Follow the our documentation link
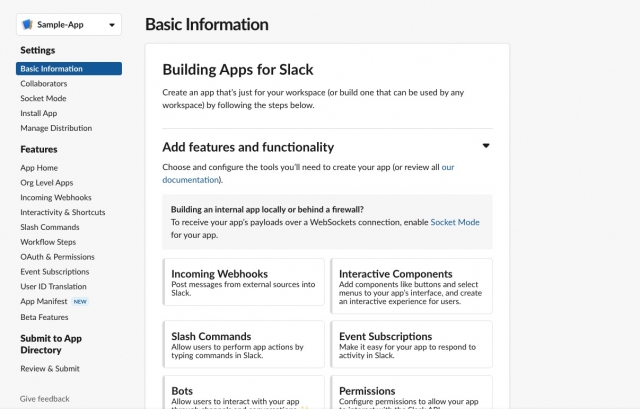640x409 pixels. (x=191, y=180)
